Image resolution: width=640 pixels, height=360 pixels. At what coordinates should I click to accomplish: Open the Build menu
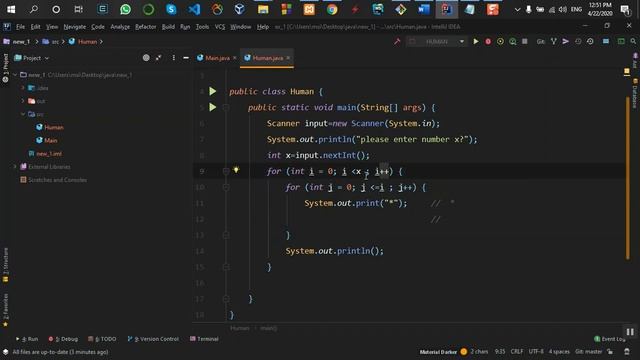tap(168, 27)
